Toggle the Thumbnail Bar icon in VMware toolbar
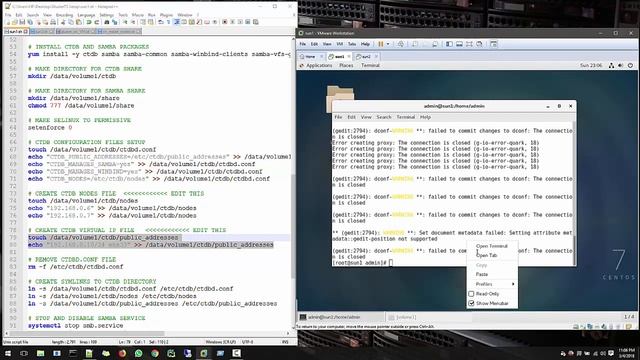This screenshot has width=640, height=360. click(459, 44)
